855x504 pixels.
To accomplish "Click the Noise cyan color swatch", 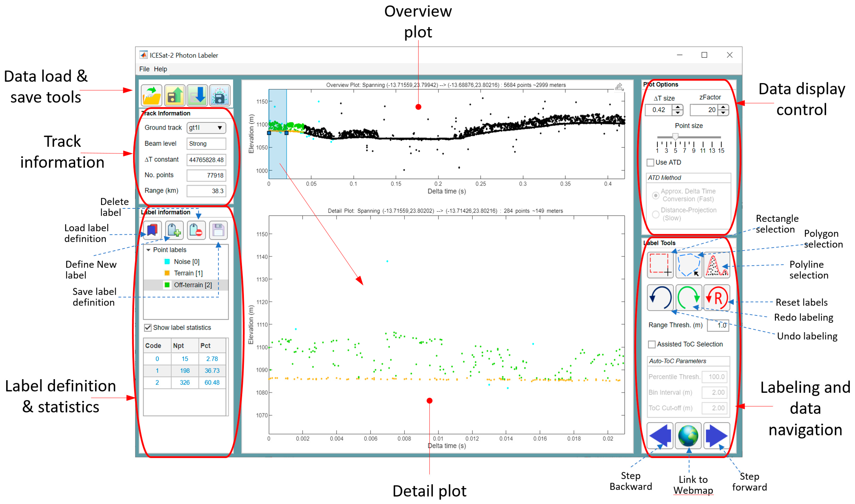I will [x=167, y=262].
